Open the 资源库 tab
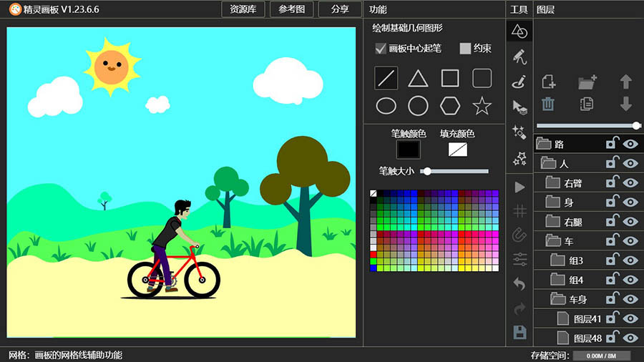Viewport: 644px width, 362px height. click(243, 9)
